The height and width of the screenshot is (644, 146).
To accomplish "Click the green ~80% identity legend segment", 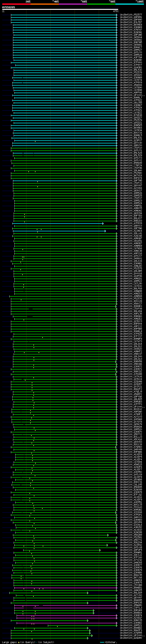I will point(101,4).
